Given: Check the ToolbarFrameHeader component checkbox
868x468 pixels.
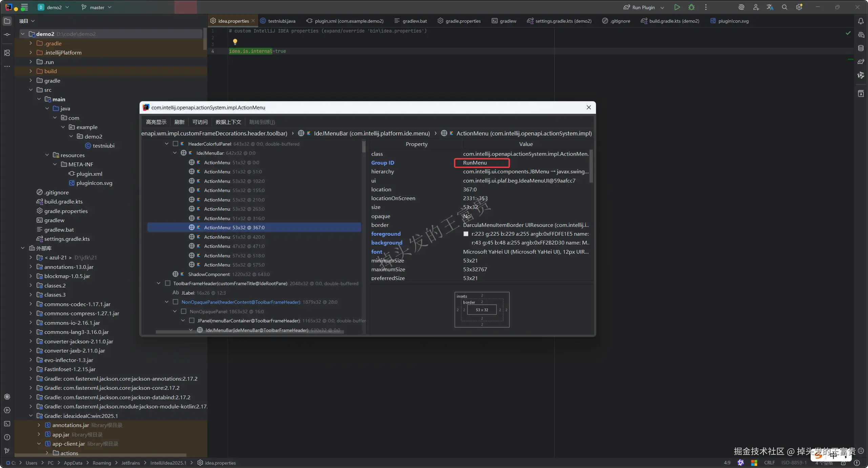Looking at the screenshot, I should (x=167, y=283).
